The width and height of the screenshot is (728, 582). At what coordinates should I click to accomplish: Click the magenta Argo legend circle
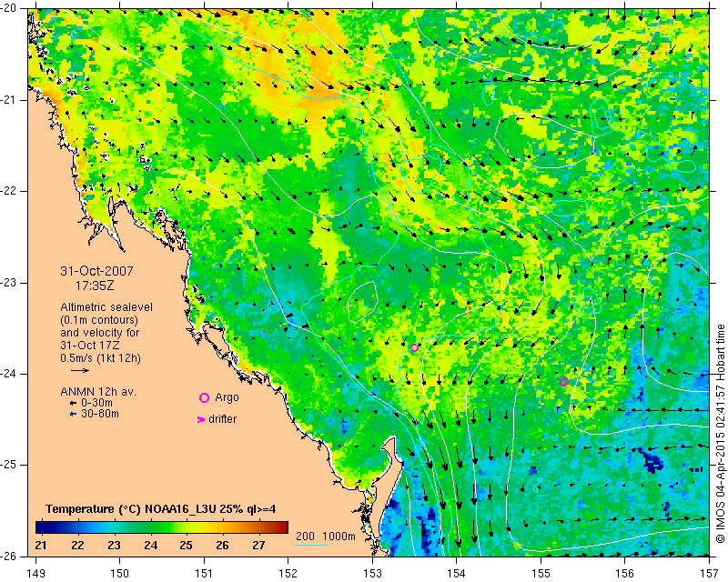pos(204,397)
